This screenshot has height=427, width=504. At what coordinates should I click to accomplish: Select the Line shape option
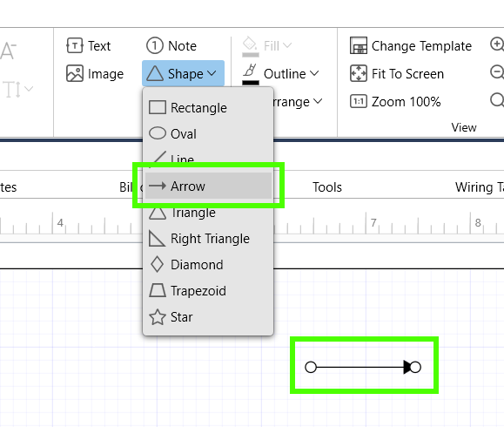(x=208, y=159)
